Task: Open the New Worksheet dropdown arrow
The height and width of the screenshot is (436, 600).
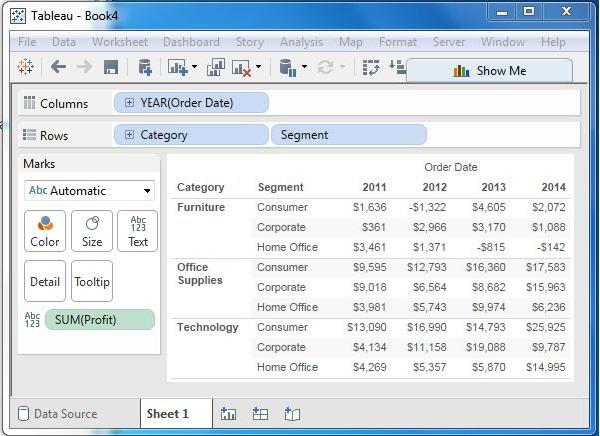Action: point(194,67)
